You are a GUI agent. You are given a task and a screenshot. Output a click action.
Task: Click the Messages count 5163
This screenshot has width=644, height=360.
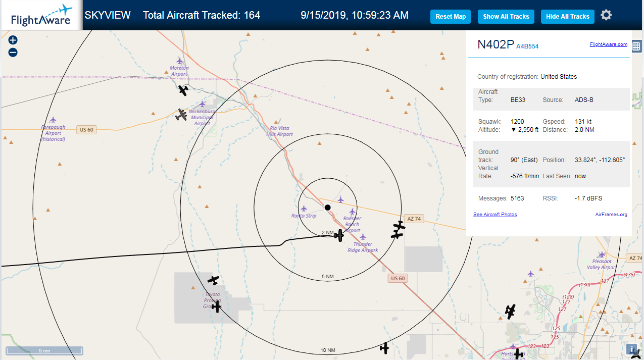(517, 198)
